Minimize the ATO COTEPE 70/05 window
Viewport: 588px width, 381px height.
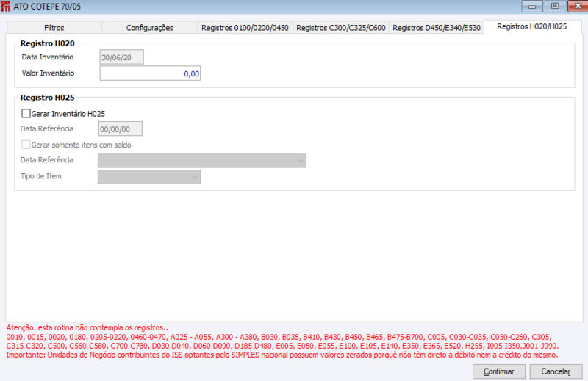tap(531, 6)
